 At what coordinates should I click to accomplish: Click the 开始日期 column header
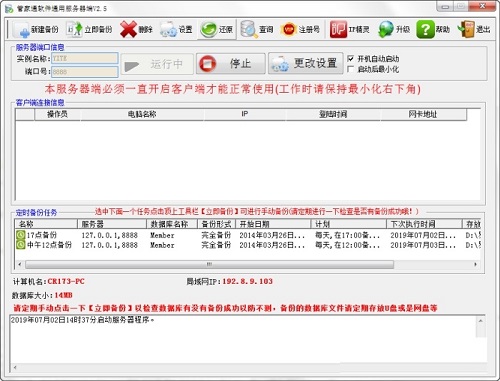(x=273, y=224)
